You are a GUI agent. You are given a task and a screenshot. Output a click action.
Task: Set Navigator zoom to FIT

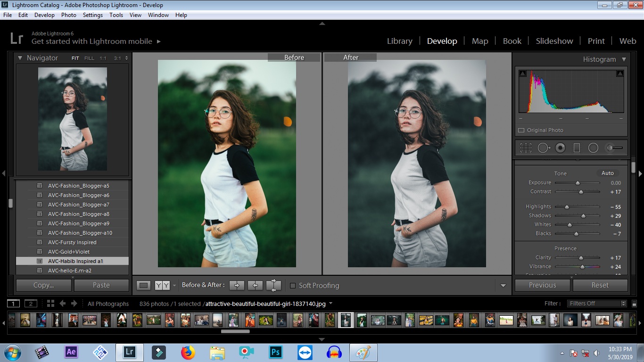[75, 58]
